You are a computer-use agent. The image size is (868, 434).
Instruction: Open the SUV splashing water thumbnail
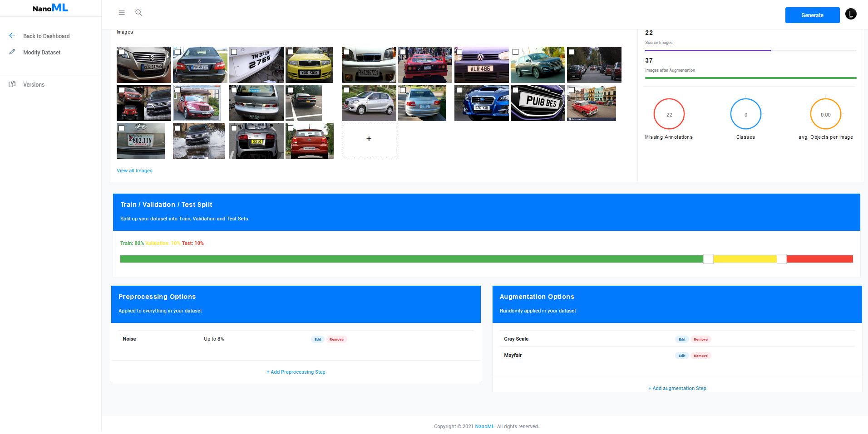click(x=199, y=141)
